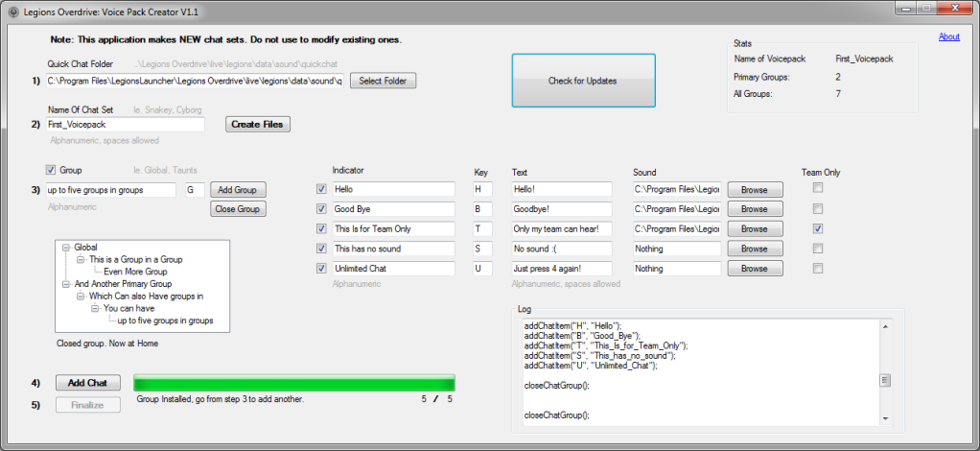Viewport: 980px width, 451px height.
Task: Focus the 'Just press 4 again!' text field
Action: point(562,269)
